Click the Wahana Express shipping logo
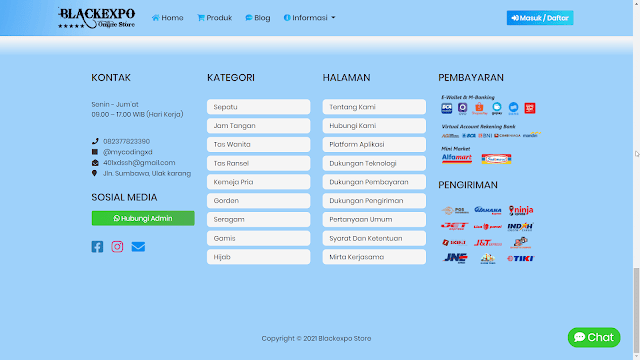The width and height of the screenshot is (640, 360). 488,211
